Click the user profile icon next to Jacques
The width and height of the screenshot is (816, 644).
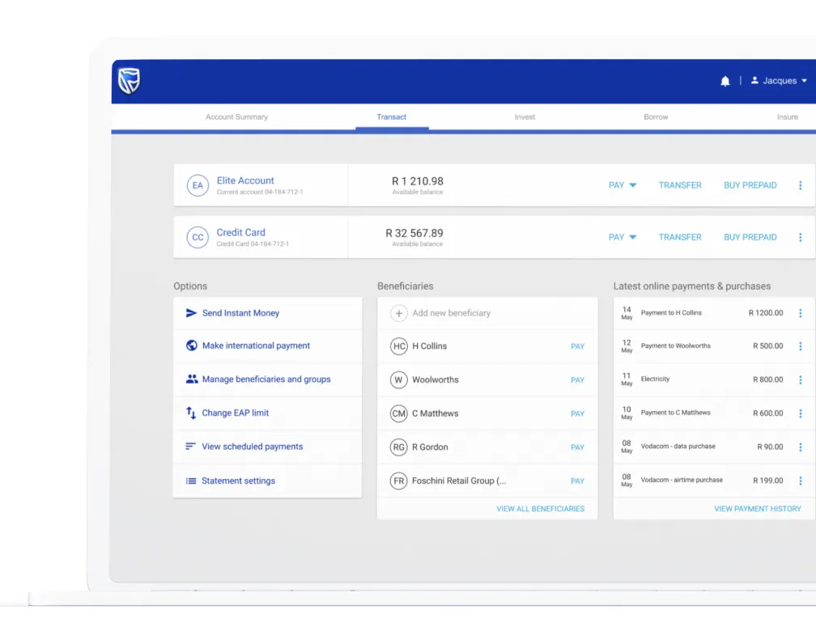pos(754,81)
